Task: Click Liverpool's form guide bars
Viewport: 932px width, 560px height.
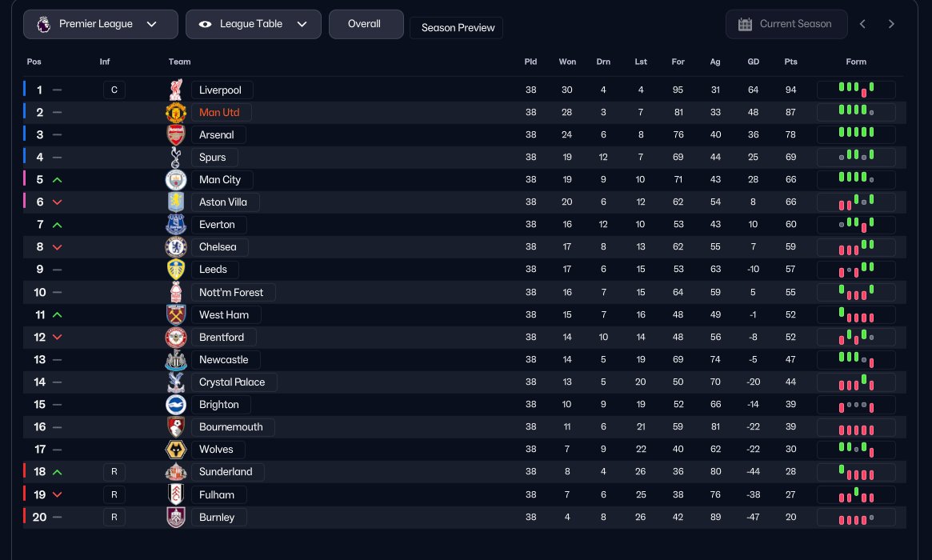Action: (x=856, y=90)
